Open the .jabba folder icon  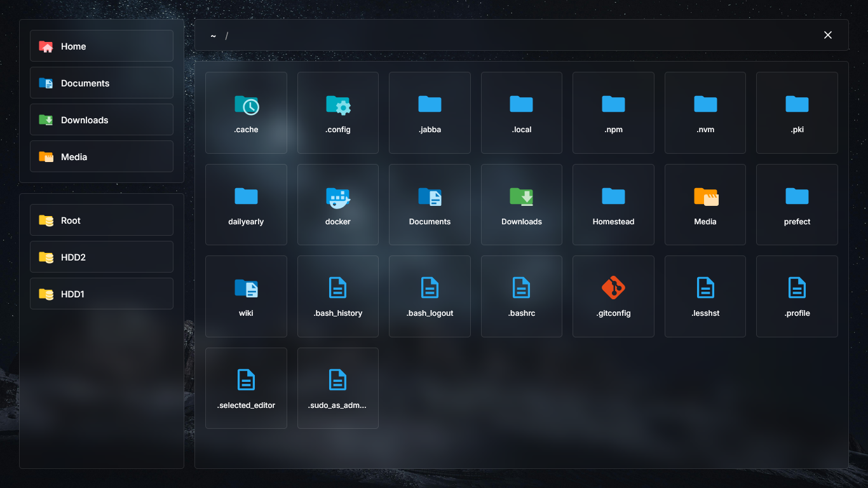430,104
